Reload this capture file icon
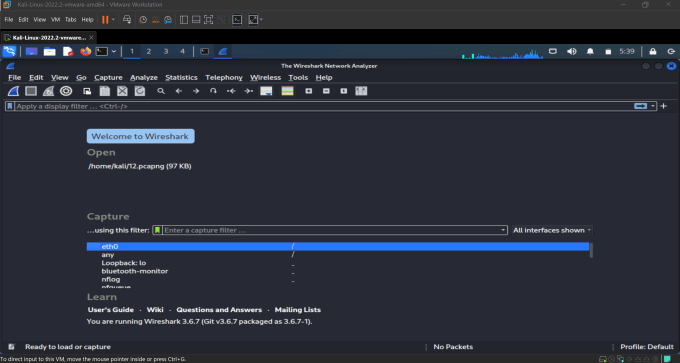The height and width of the screenshot is (363, 680). coord(140,91)
